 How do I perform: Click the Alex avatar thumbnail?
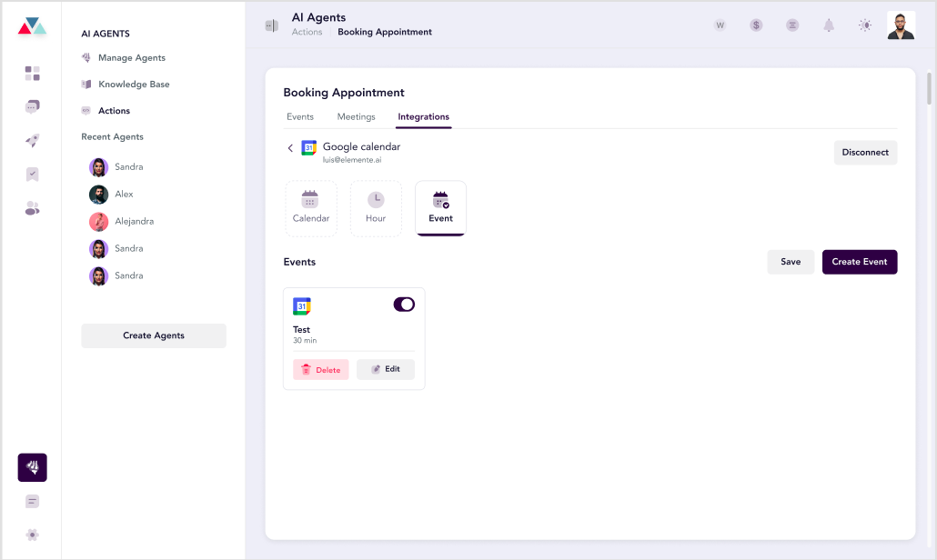(98, 194)
